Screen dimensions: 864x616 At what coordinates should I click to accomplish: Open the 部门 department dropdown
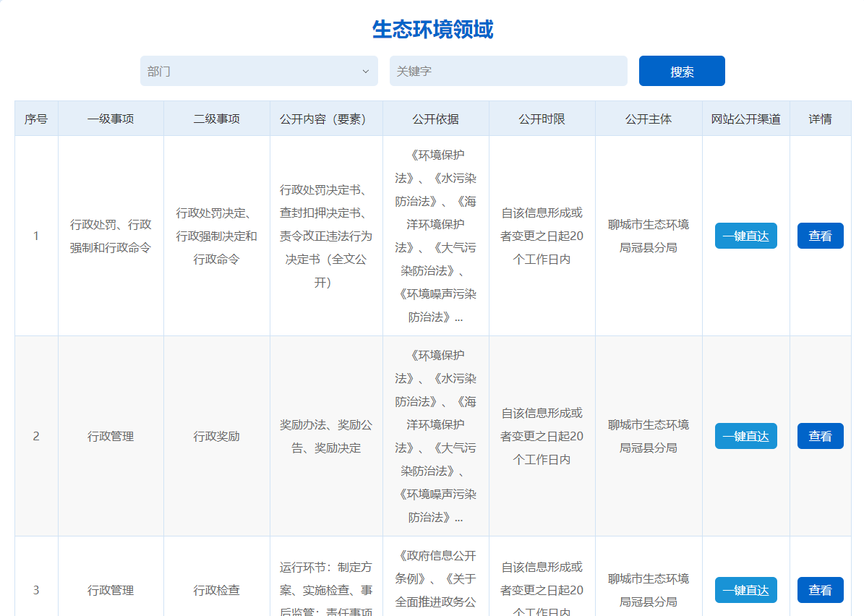point(258,71)
